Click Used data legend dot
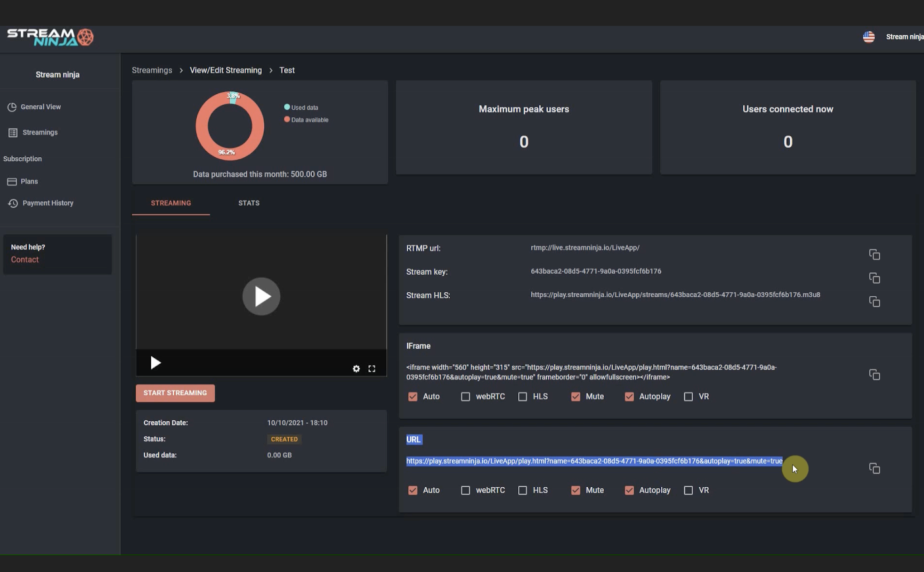Viewport: 924px width, 572px height. point(287,107)
